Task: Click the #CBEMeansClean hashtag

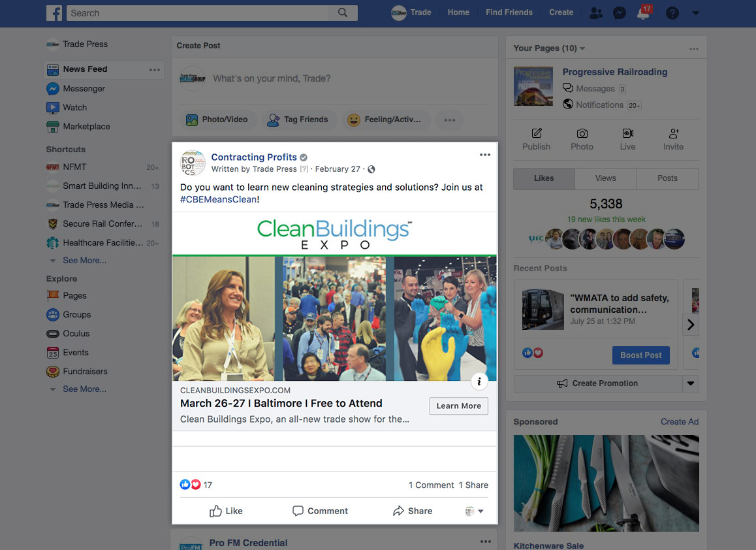Action: (219, 199)
